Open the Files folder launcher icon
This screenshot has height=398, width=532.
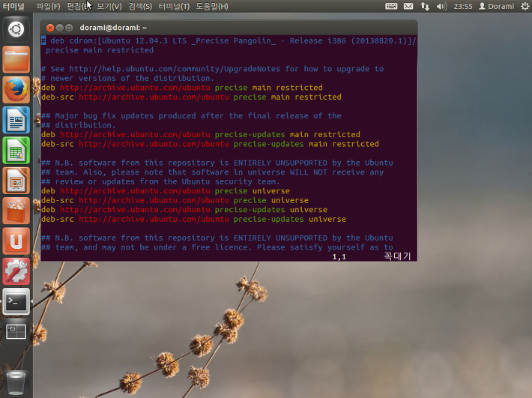(x=16, y=59)
